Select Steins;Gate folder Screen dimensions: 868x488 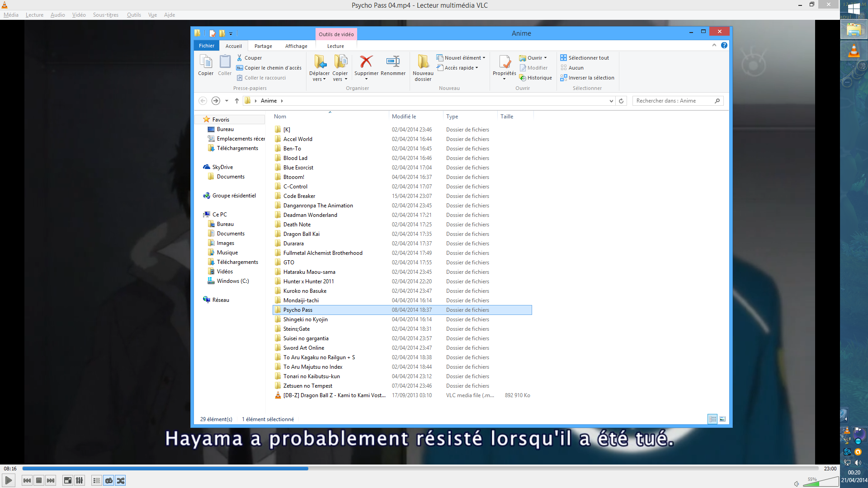pyautogui.click(x=402, y=329)
